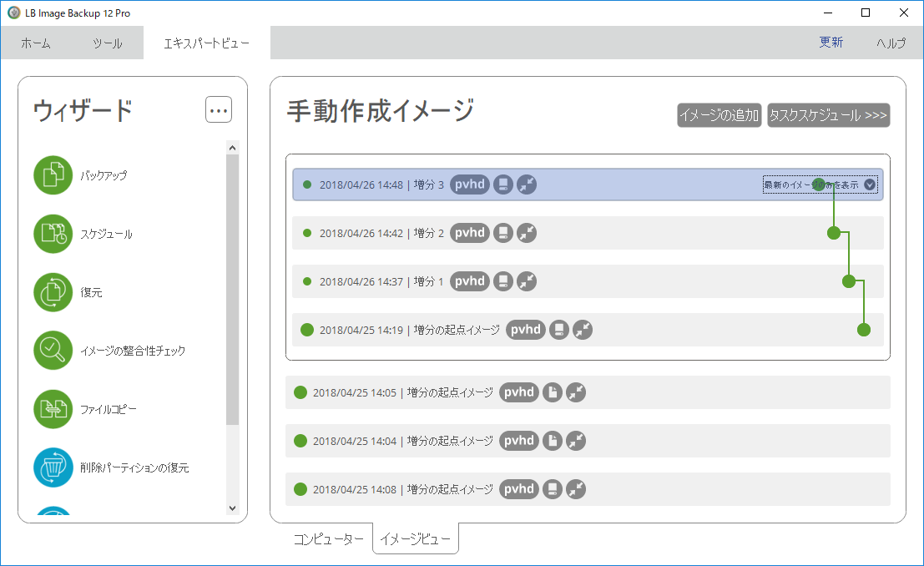Image resolution: width=924 pixels, height=566 pixels.
Task: Expand the 最新のイメージのみを表示 dropdown
Action: 870,185
